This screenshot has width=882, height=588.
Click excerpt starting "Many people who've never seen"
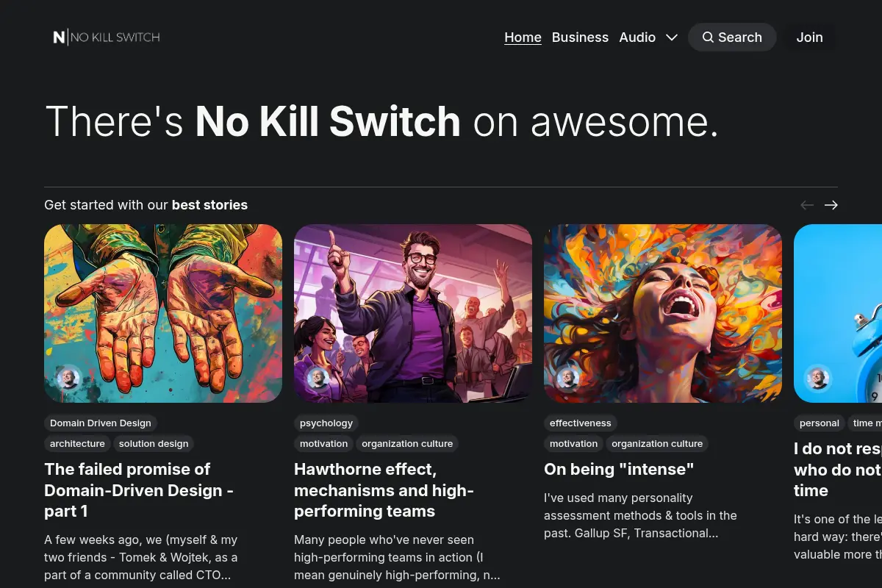[397, 557]
